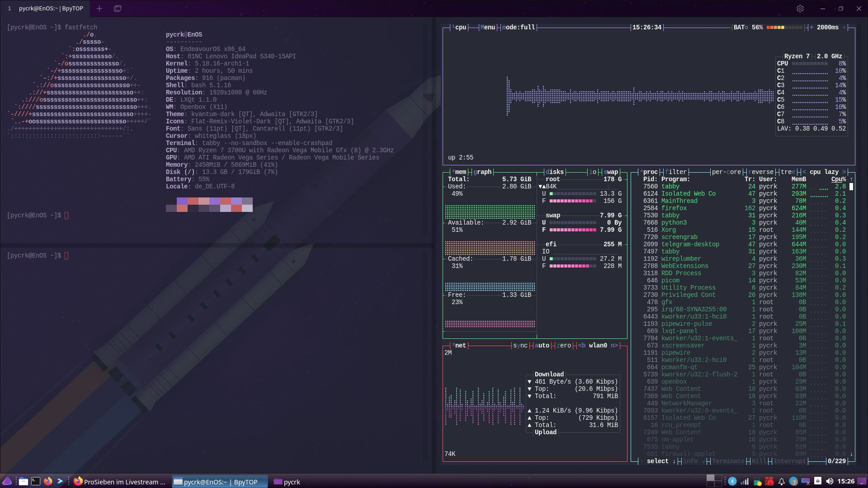Image resolution: width=868 pixels, height=488 pixels.
Task: Increase update interval with plus before 2000ms
Action: (811, 28)
